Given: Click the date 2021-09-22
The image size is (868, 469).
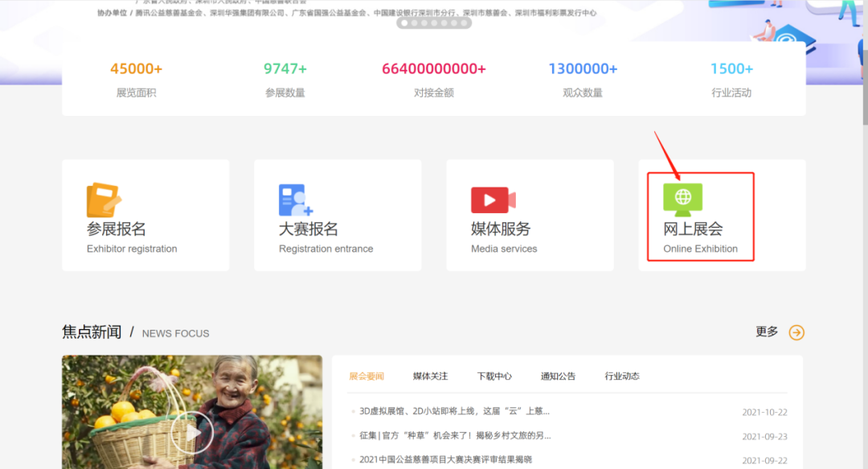Looking at the screenshot, I should (x=764, y=461).
